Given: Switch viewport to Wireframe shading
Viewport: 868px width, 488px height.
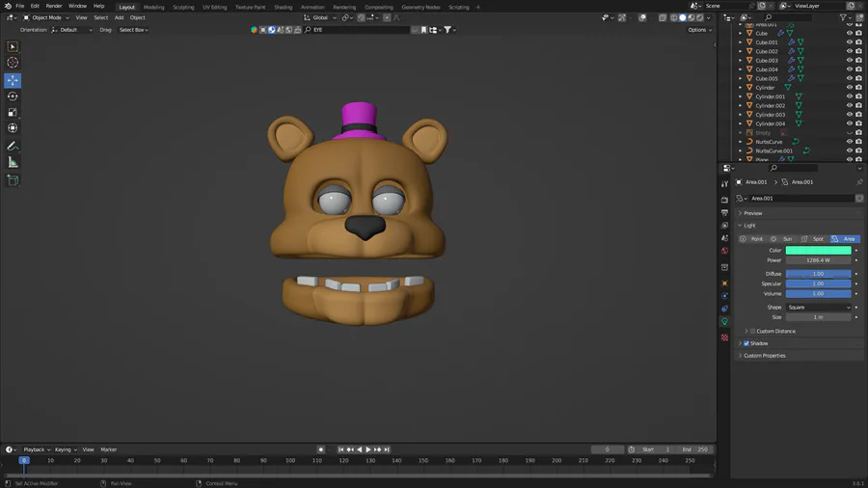Looking at the screenshot, I should tap(674, 17).
